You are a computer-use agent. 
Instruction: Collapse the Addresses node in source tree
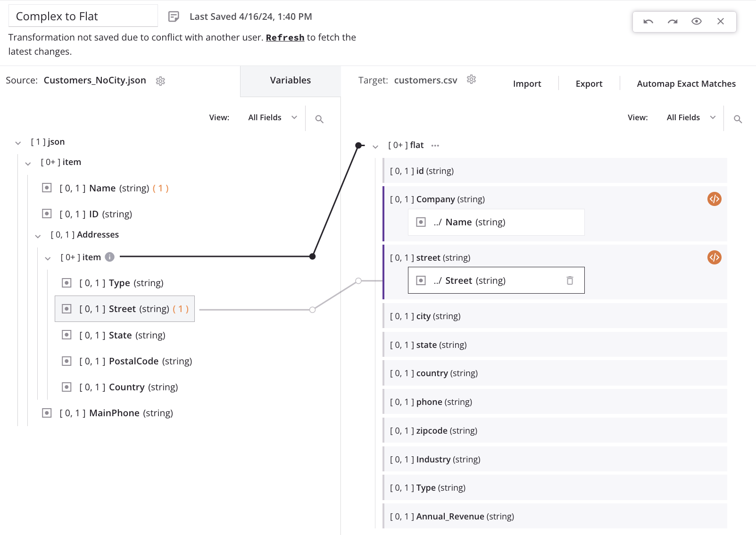pyautogui.click(x=38, y=236)
